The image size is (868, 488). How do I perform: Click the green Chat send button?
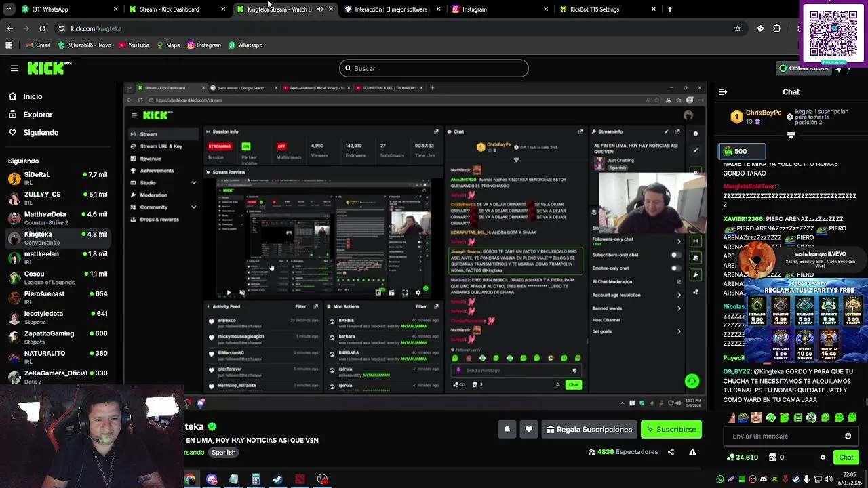[x=846, y=457]
